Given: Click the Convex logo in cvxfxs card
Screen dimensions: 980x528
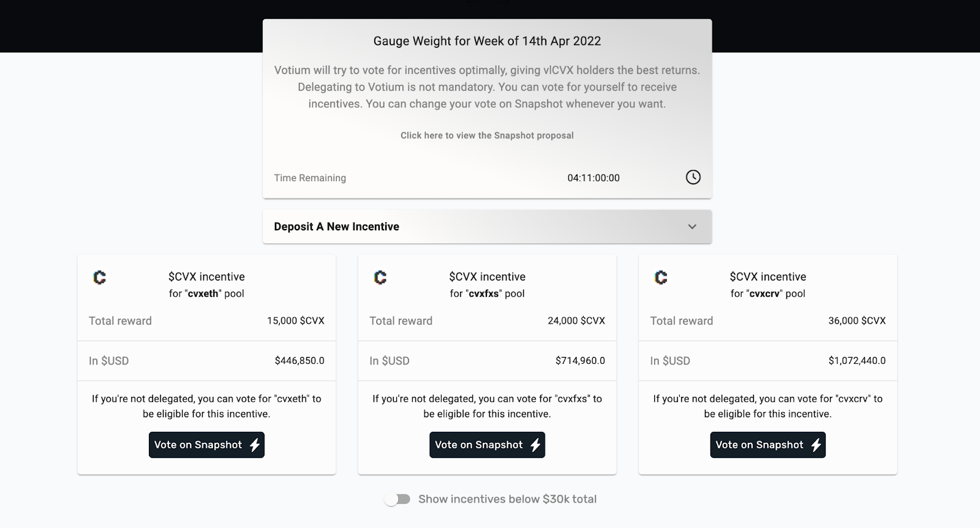Looking at the screenshot, I should coord(380,277).
